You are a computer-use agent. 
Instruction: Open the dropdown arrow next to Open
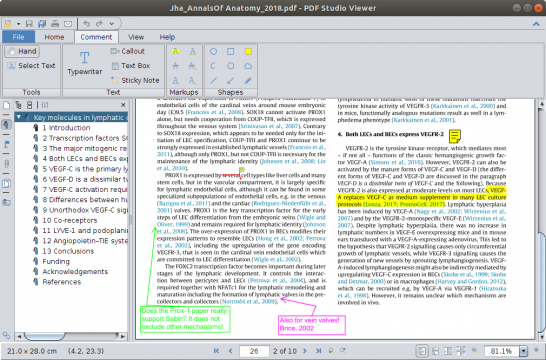18,24
